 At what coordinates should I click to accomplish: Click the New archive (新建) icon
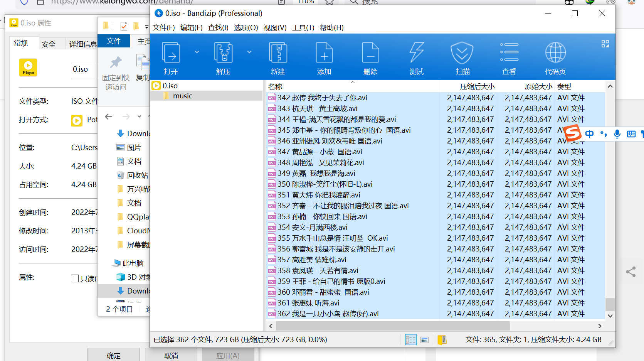tap(278, 52)
